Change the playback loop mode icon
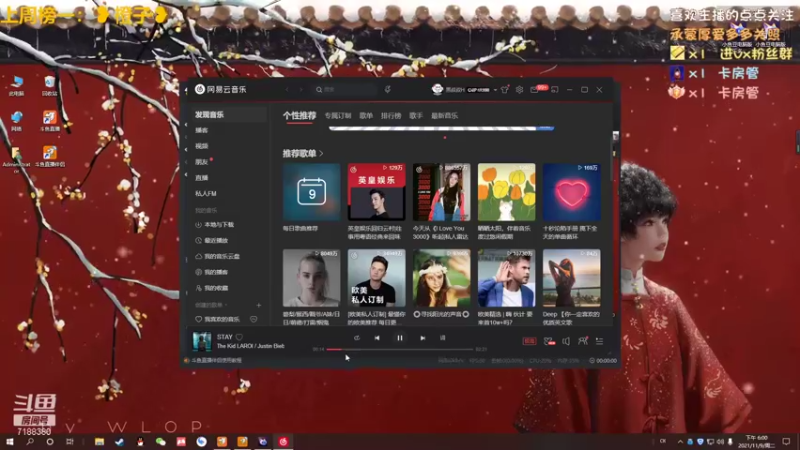 [357, 338]
